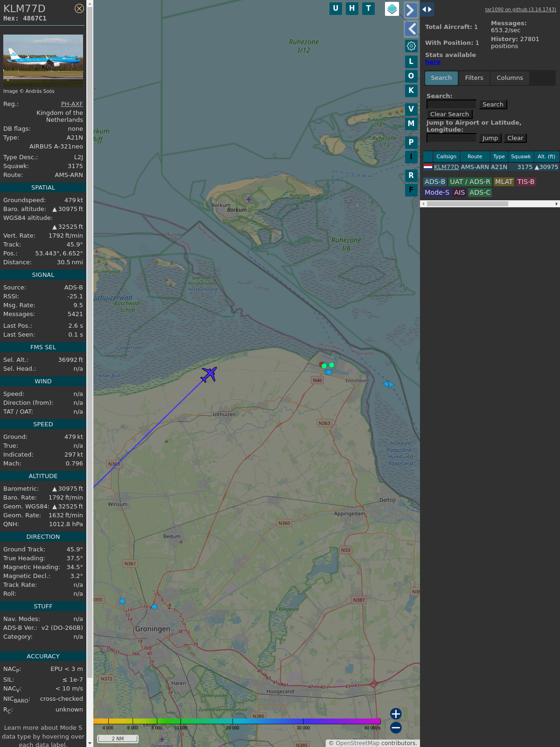560x747 pixels.
Task: Select the KLM77D airplane icon on map
Action: click(x=209, y=374)
